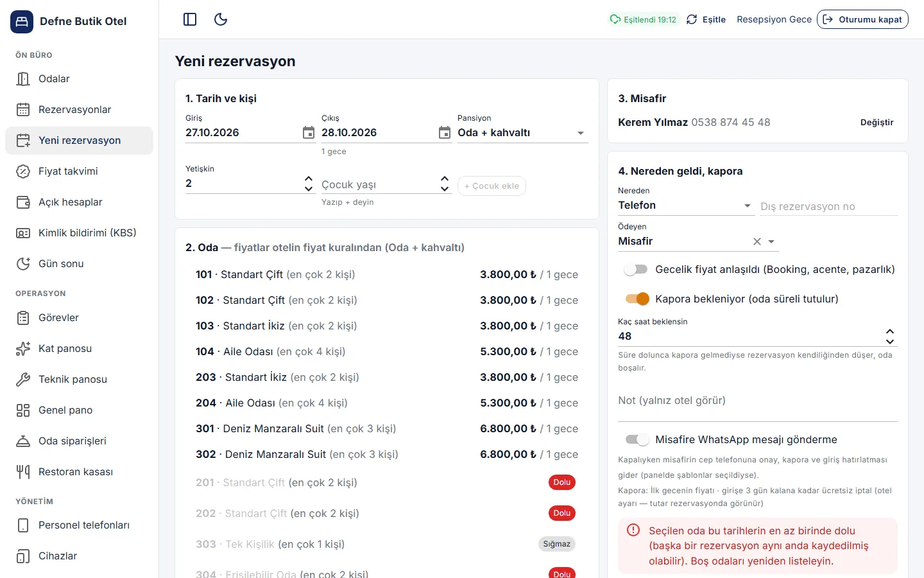
Task: Click the Dış rezervasyon no field
Action: coord(828,206)
